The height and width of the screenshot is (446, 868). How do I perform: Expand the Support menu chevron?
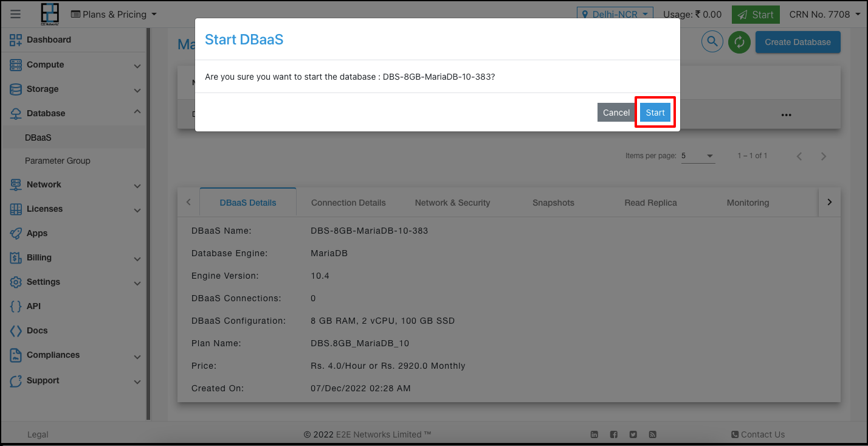point(137,382)
